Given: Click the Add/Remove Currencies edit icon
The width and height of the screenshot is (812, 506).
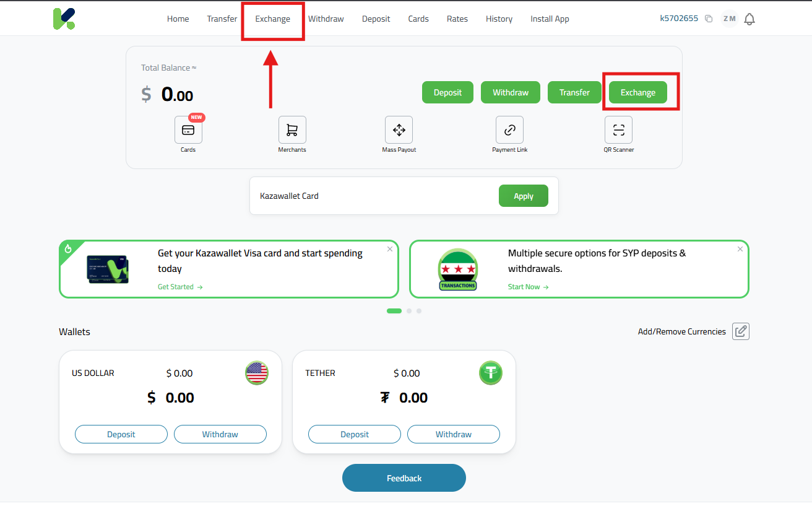Looking at the screenshot, I should coord(741,331).
